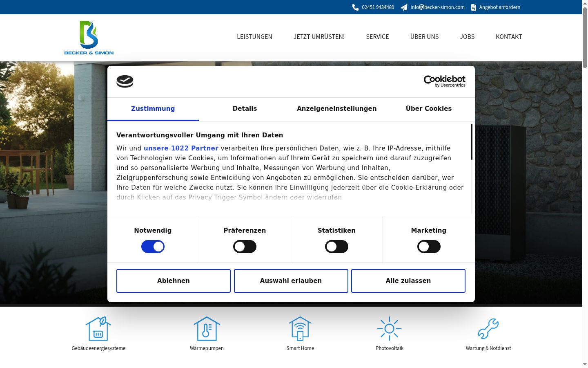
Task: Click the Wärmepumpen label
Action: 207,348
